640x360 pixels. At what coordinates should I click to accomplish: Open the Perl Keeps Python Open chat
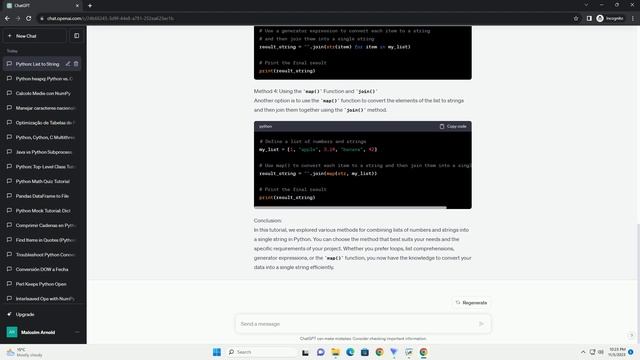point(43,284)
